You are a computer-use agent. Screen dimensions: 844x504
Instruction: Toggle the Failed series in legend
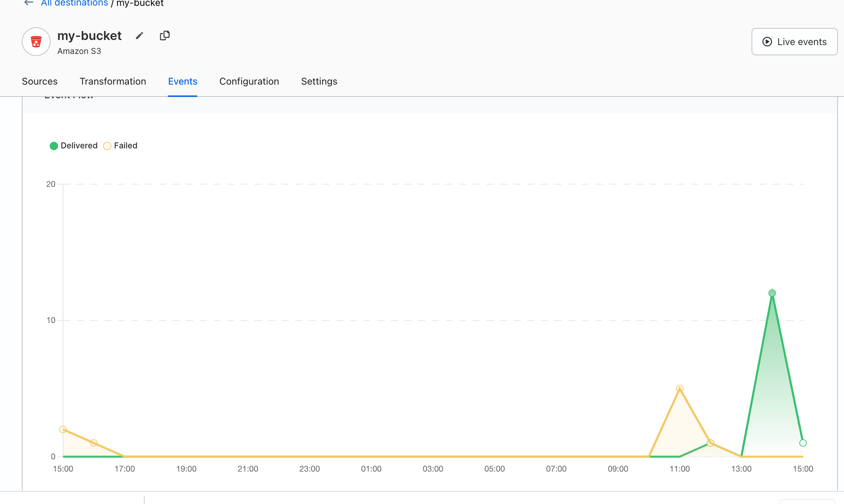(125, 146)
